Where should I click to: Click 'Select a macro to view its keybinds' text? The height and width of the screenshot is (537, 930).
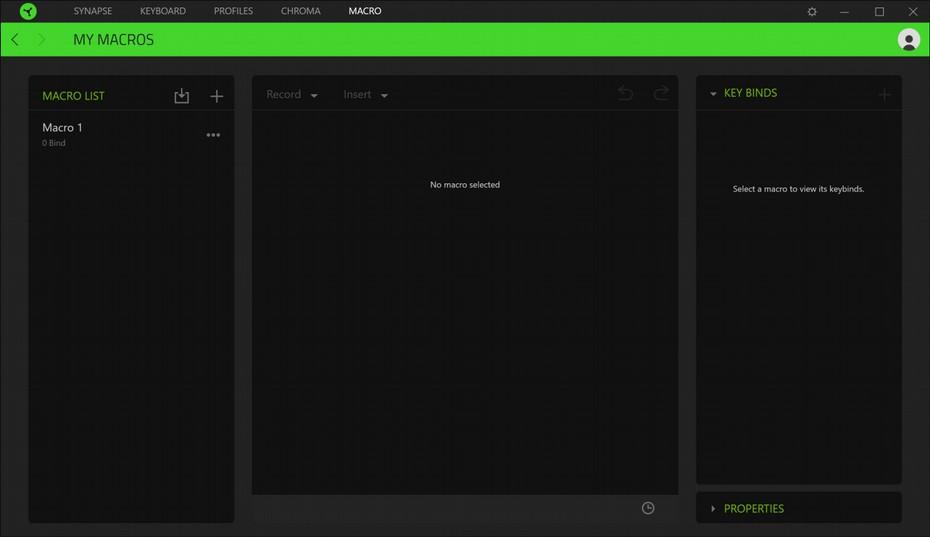[798, 189]
